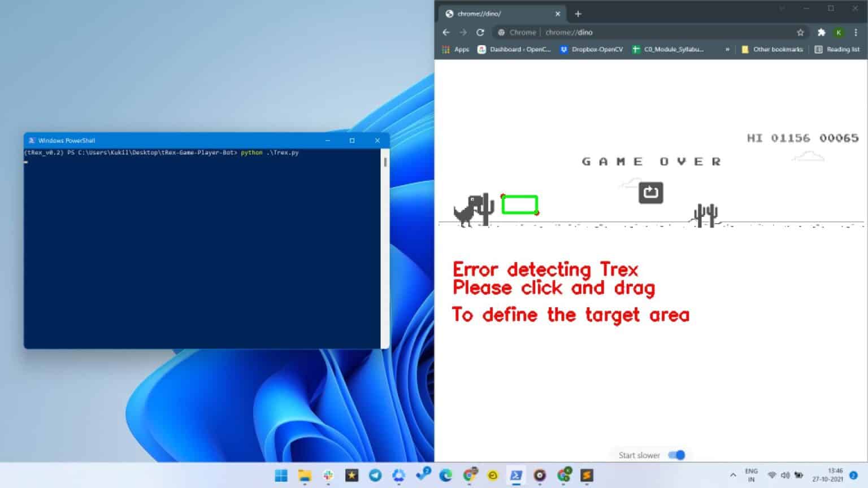868x488 pixels.
Task: Toggle the Start slower switch
Action: click(676, 455)
